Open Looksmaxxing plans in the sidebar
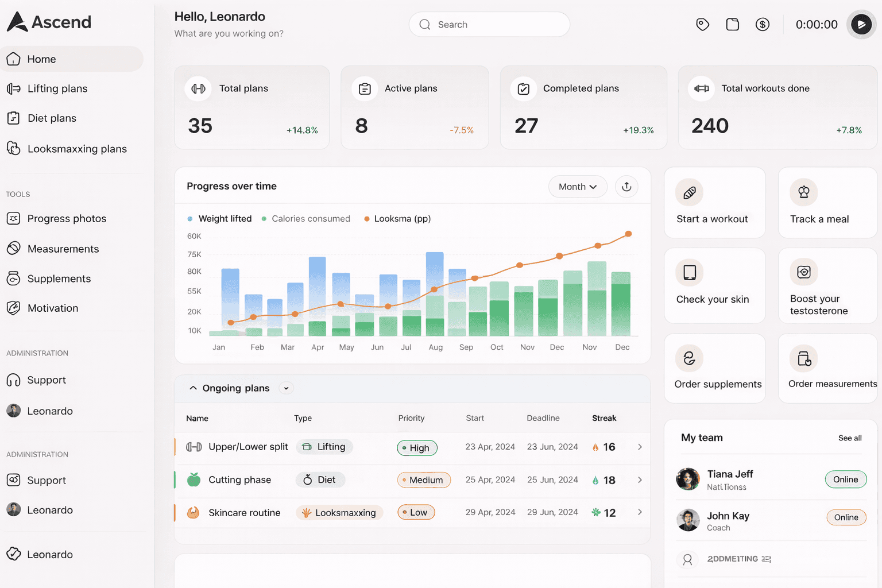The image size is (882, 588). point(77,148)
